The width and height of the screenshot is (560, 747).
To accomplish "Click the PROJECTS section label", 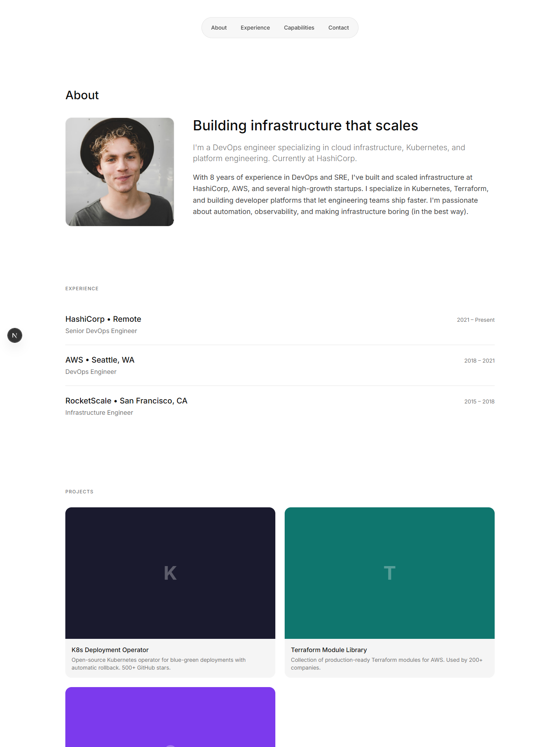I will pyautogui.click(x=79, y=491).
